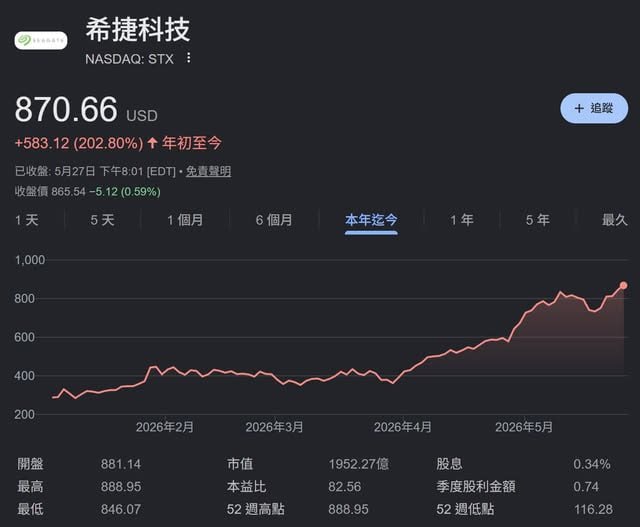The width and height of the screenshot is (640, 527).
Task: Click the 2026年5月 axis label
Action: [524, 427]
